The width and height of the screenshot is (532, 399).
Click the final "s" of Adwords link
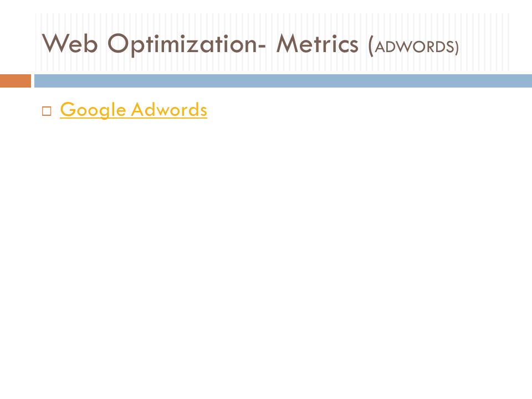[x=203, y=111]
